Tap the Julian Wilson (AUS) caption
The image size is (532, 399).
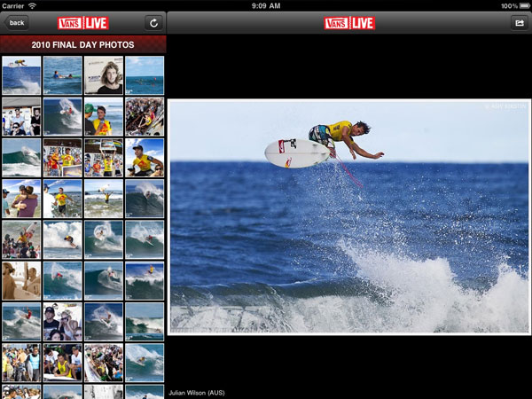(x=199, y=391)
